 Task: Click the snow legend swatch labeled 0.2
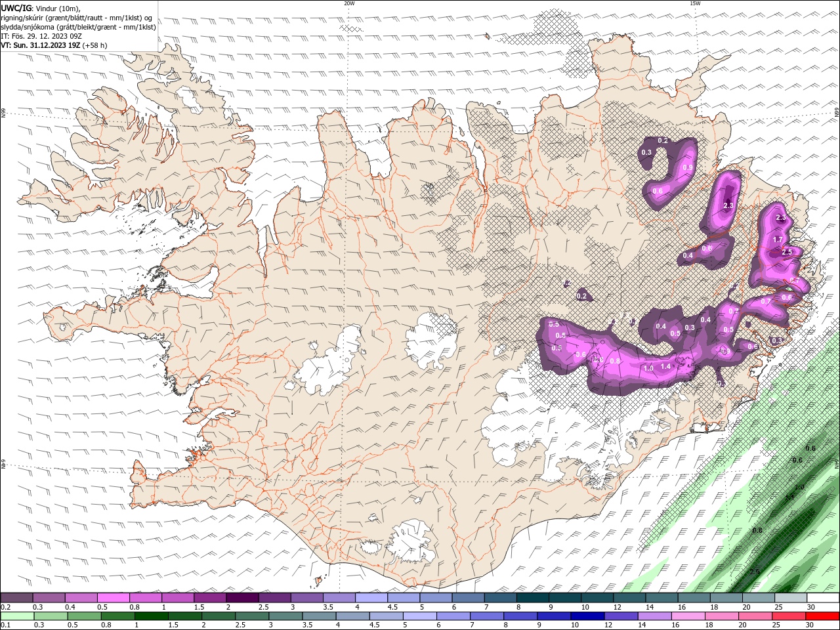(x=16, y=598)
